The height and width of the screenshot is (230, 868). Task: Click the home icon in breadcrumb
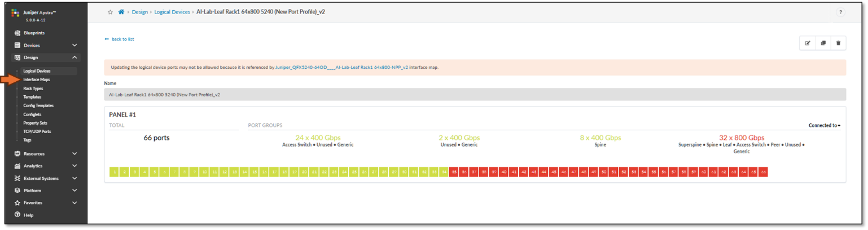[x=121, y=12]
